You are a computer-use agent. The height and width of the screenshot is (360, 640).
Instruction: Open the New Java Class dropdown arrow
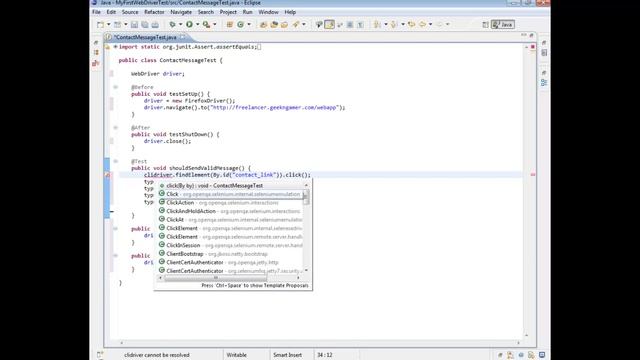249,24
